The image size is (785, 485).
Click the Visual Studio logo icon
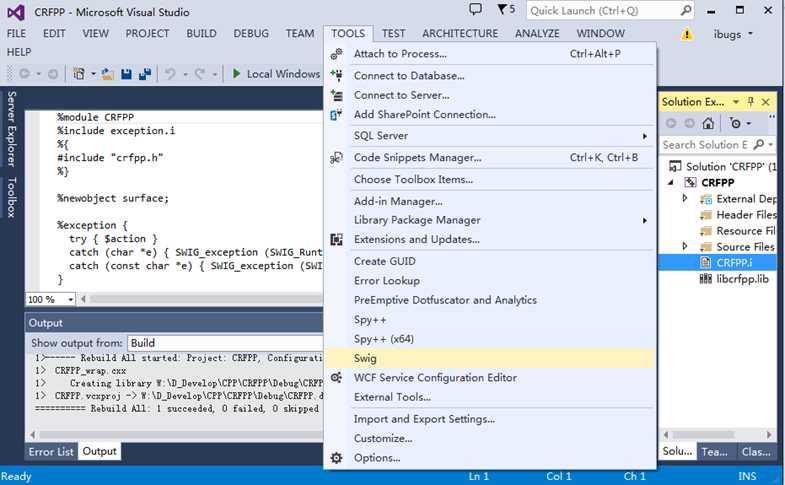(x=16, y=12)
